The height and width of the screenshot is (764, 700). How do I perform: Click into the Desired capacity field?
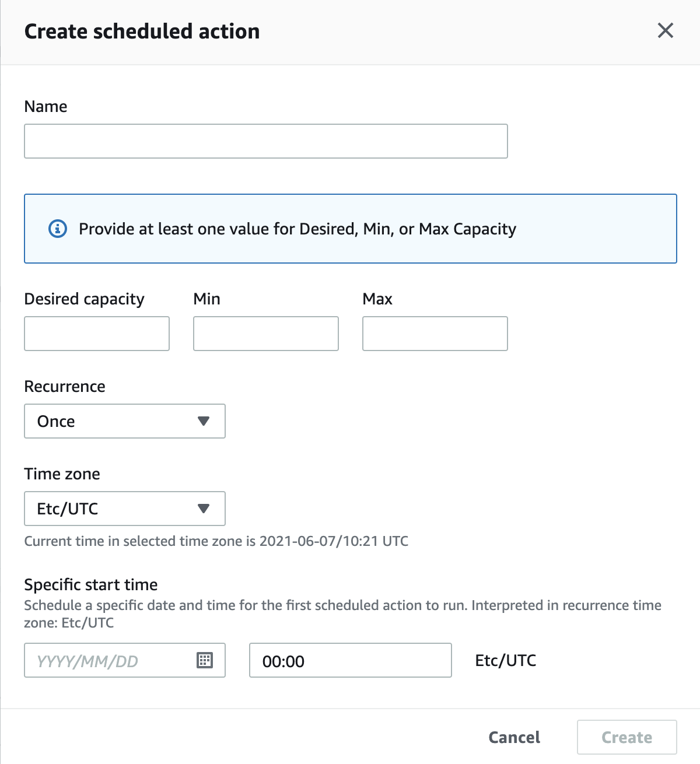click(97, 334)
